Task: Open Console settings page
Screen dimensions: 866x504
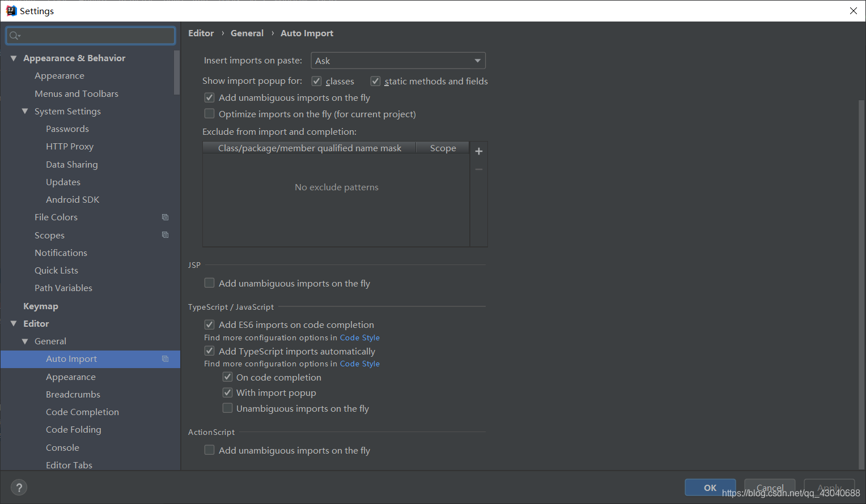Action: [x=63, y=447]
